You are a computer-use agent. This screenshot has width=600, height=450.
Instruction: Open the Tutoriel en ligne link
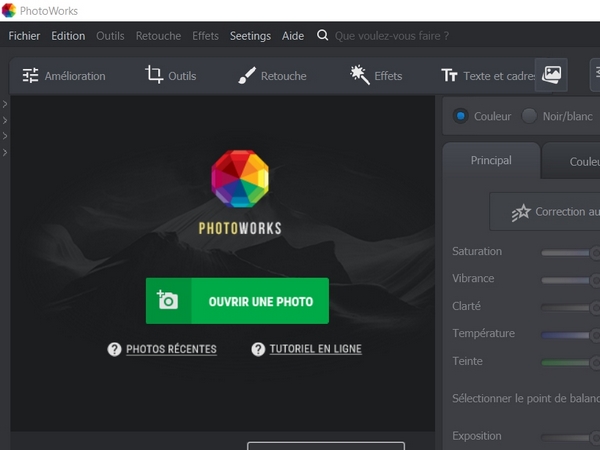(315, 349)
